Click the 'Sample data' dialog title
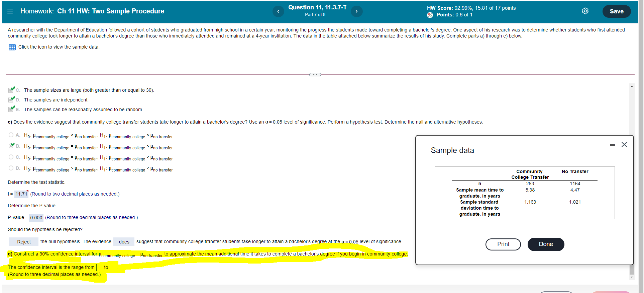644x293 pixels. tap(452, 150)
